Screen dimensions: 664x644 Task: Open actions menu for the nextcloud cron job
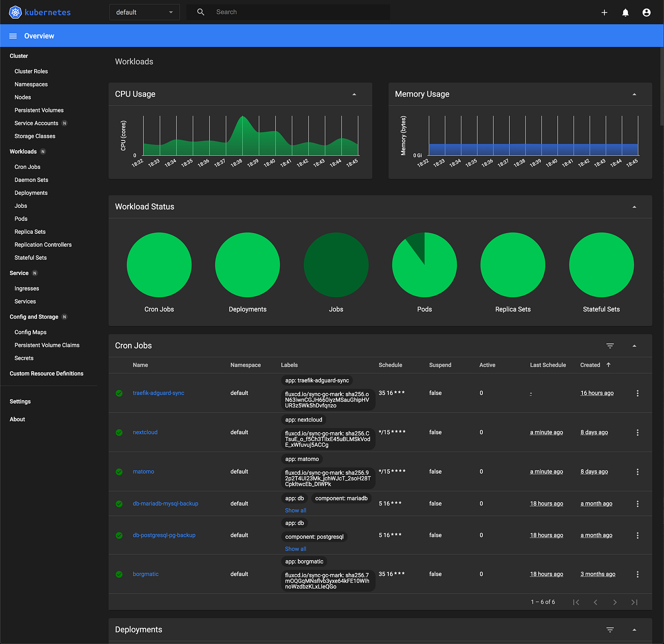click(637, 432)
